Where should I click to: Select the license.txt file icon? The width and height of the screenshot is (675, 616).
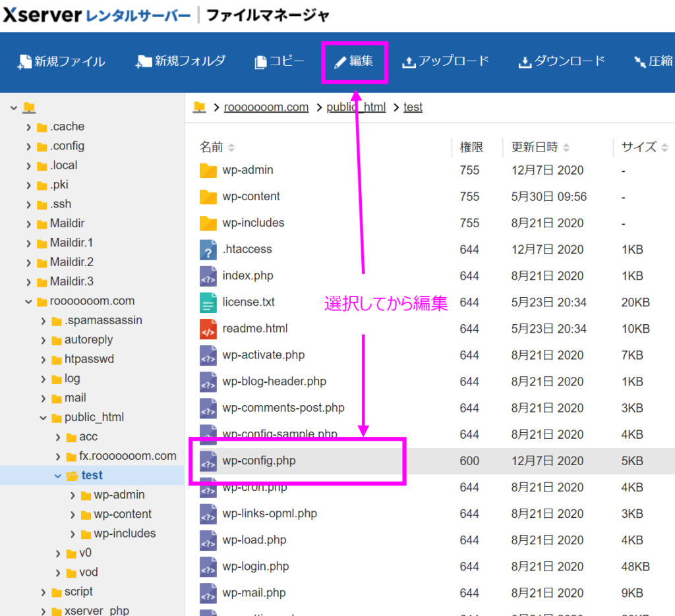point(208,302)
